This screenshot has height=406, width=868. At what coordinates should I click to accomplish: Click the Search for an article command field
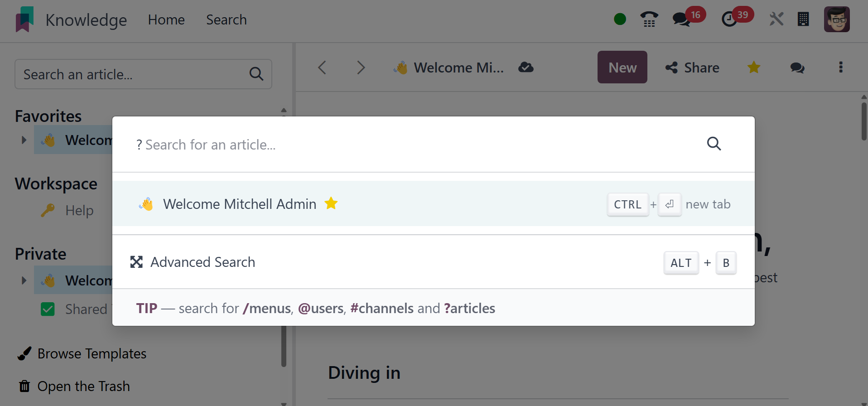[408, 145]
